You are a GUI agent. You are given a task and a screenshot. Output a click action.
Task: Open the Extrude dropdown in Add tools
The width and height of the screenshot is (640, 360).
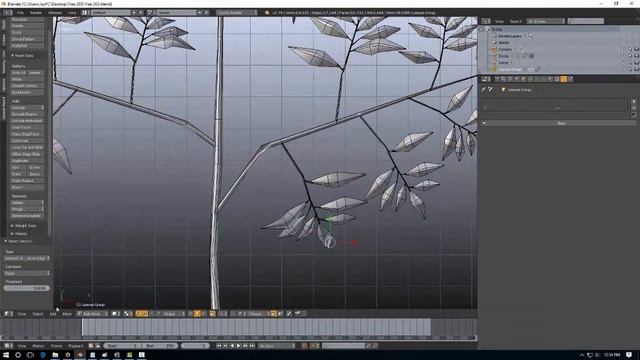[x=27, y=108]
